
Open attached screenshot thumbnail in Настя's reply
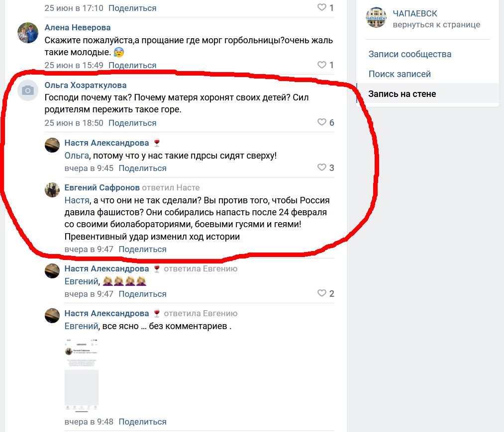click(x=82, y=374)
